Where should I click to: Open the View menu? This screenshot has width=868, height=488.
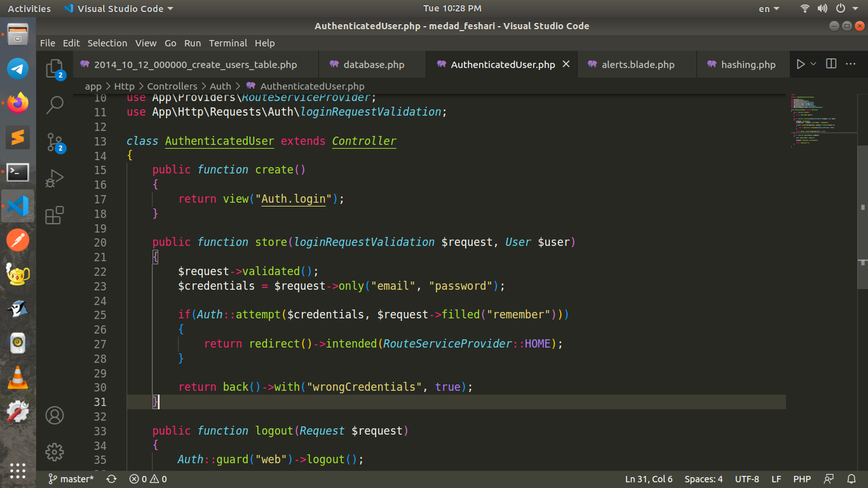pos(146,43)
